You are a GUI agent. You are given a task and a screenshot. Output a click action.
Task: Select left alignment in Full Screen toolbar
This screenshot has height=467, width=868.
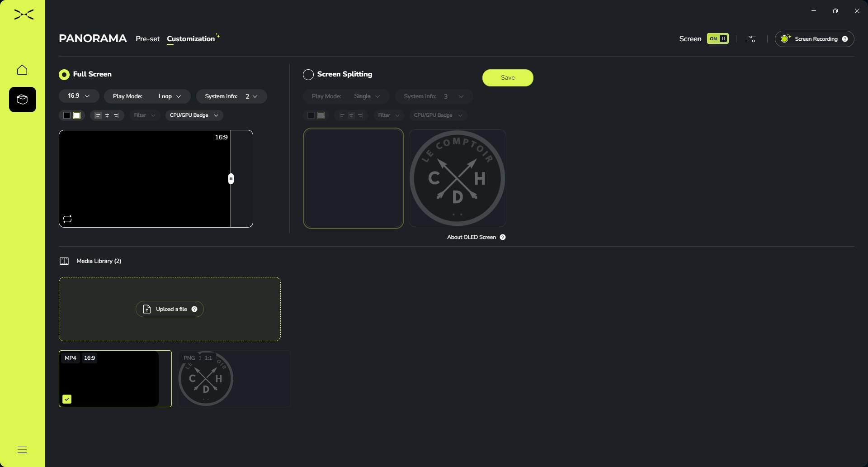pos(98,115)
